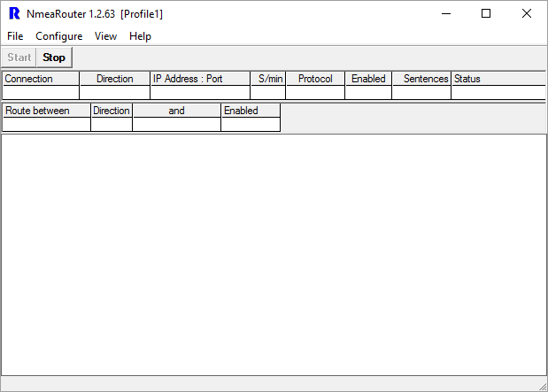
Task: Click the greyed-out Start button
Action: (x=19, y=58)
